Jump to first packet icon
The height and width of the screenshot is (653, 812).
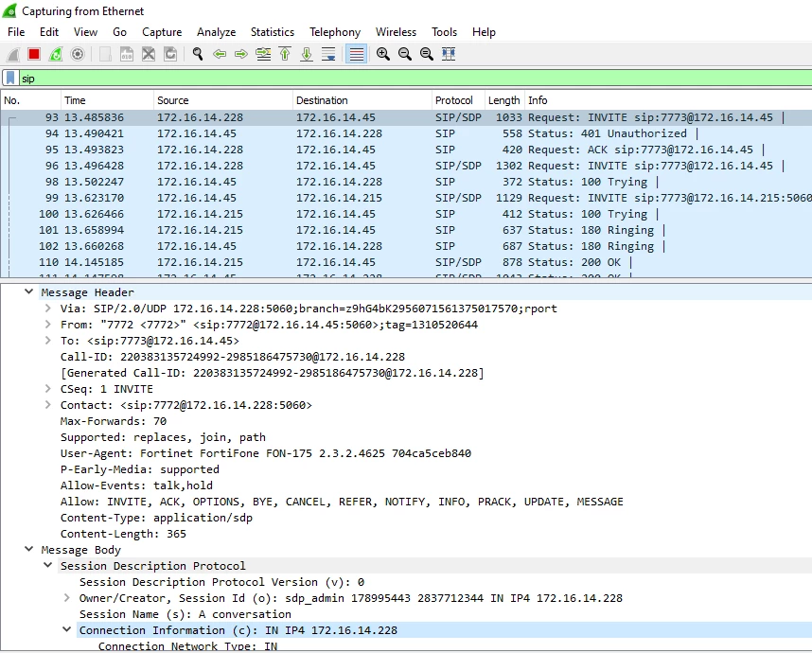[285, 54]
